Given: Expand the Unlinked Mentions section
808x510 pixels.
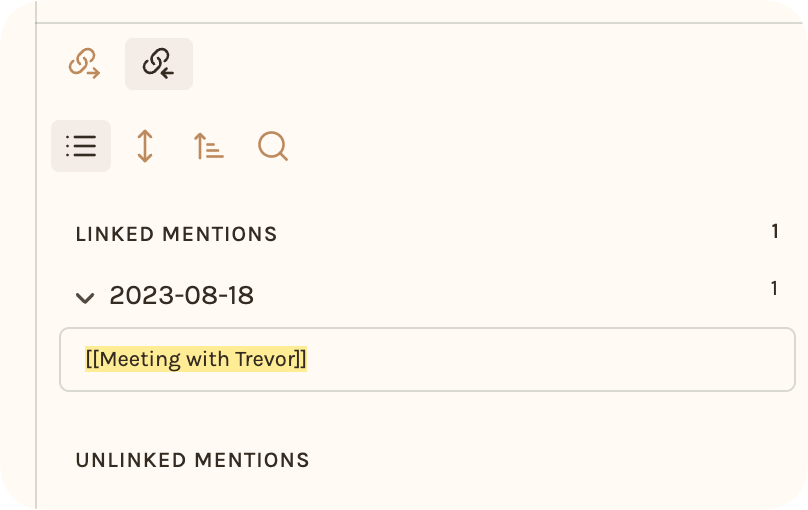Looking at the screenshot, I should click(192, 460).
